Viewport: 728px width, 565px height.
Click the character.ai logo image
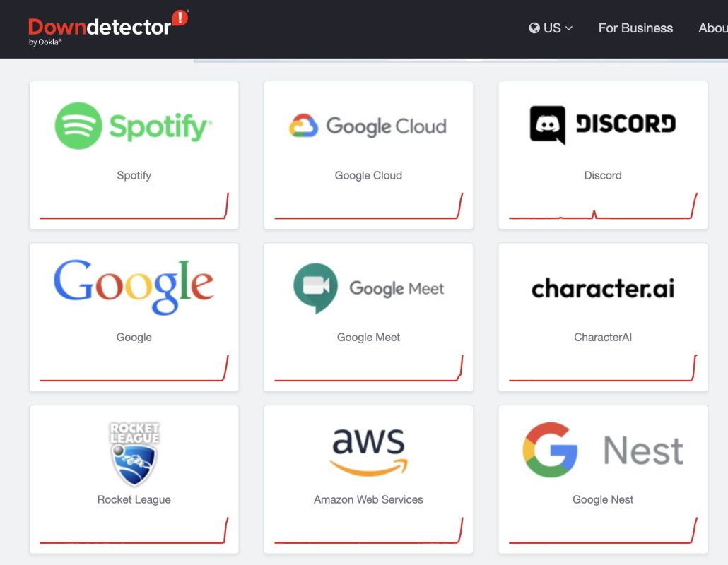[603, 288]
